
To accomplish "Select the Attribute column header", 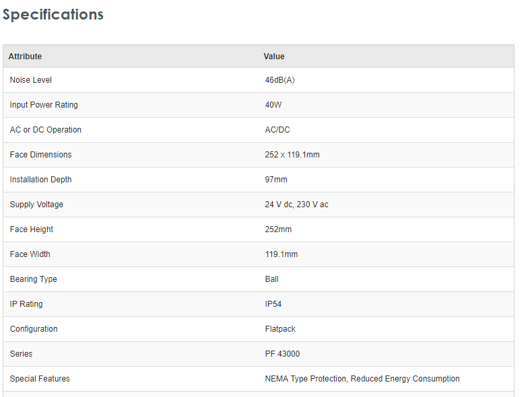I will point(25,57).
